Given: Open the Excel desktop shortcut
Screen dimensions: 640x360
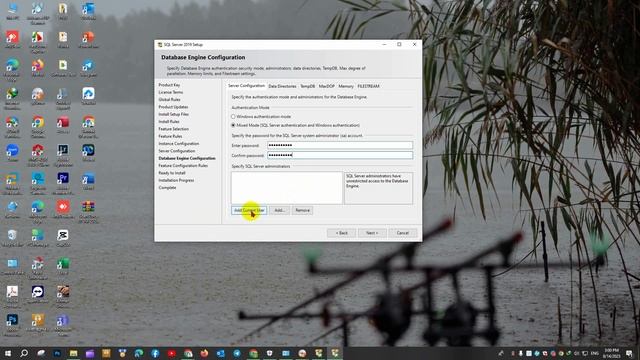Looking at the screenshot, I should pyautogui.click(x=63, y=266).
